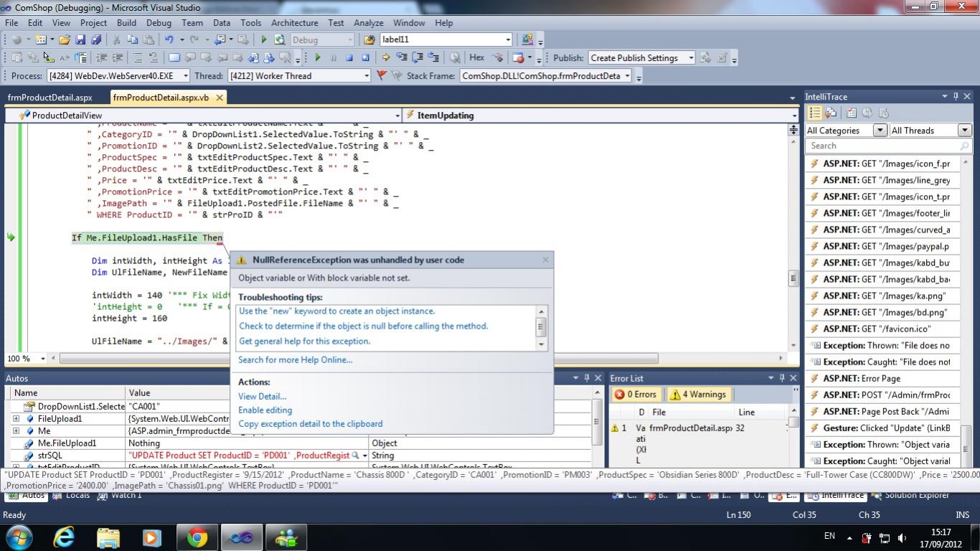The image size is (980, 551).
Task: Focus the IntelliTrace Search field
Action: click(889, 146)
